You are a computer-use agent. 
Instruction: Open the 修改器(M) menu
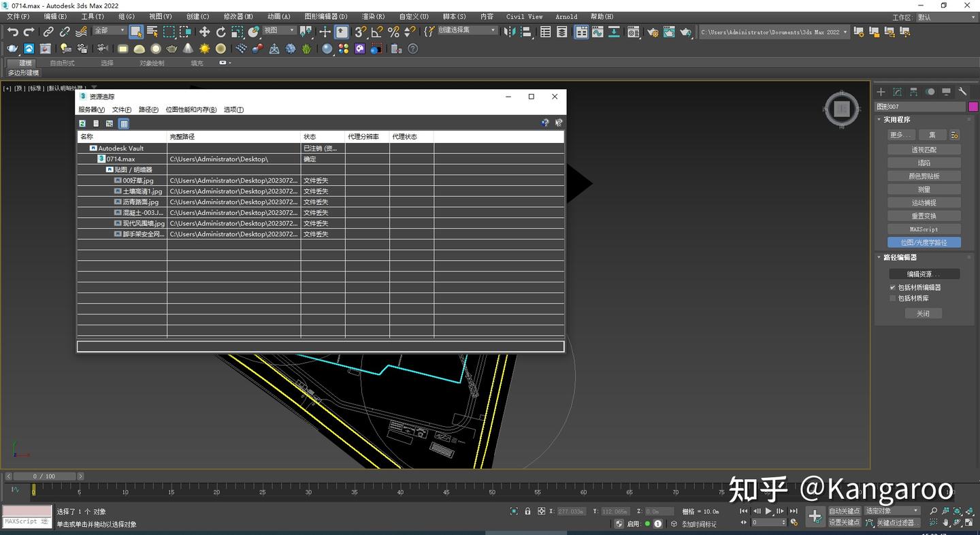238,16
